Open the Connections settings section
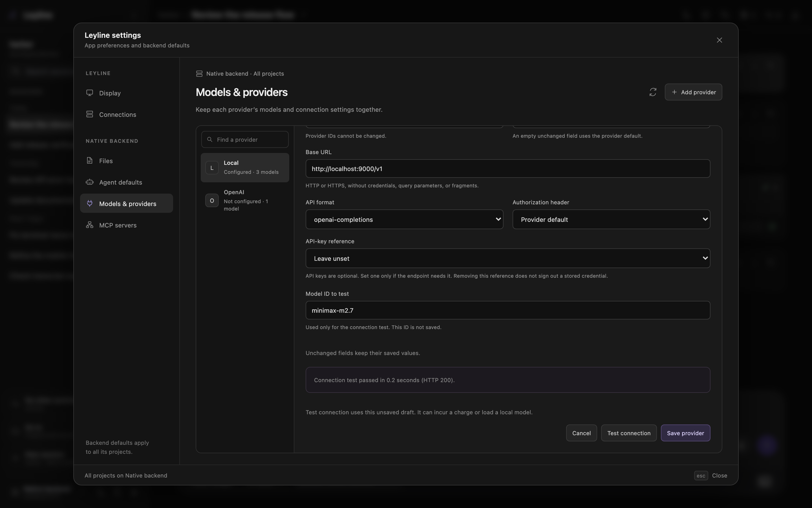The width and height of the screenshot is (812, 508). 127,114
